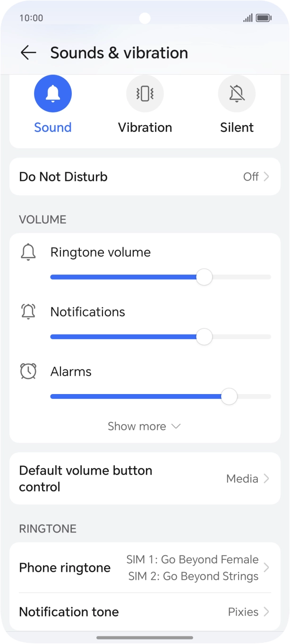The height and width of the screenshot is (644, 290).
Task: Tap the Notifications bell icon
Action: coord(28,311)
